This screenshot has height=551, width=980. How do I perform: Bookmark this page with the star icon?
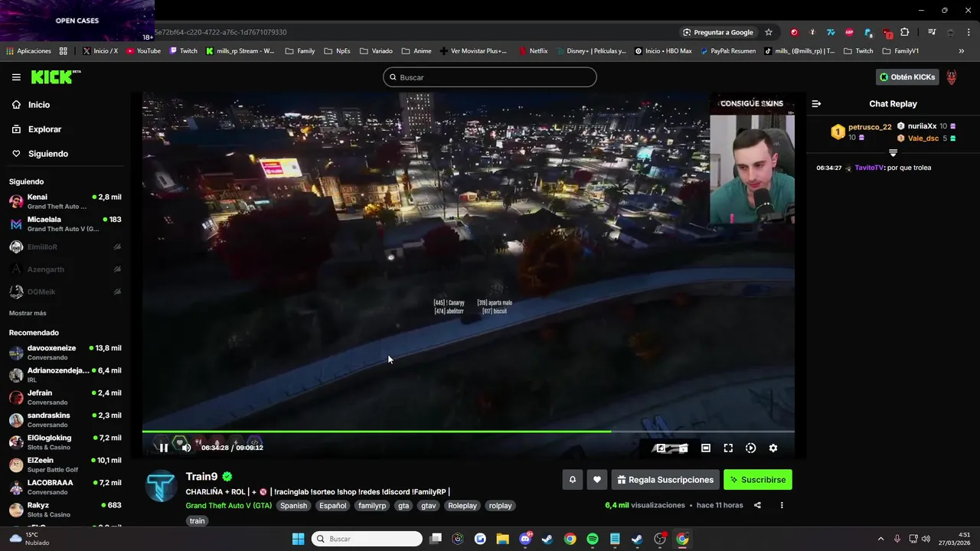pos(769,32)
